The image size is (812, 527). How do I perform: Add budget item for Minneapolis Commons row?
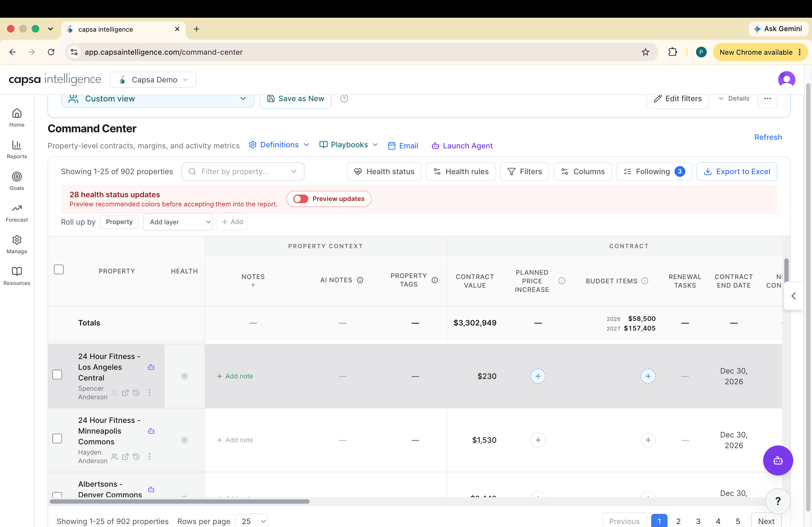click(x=648, y=440)
